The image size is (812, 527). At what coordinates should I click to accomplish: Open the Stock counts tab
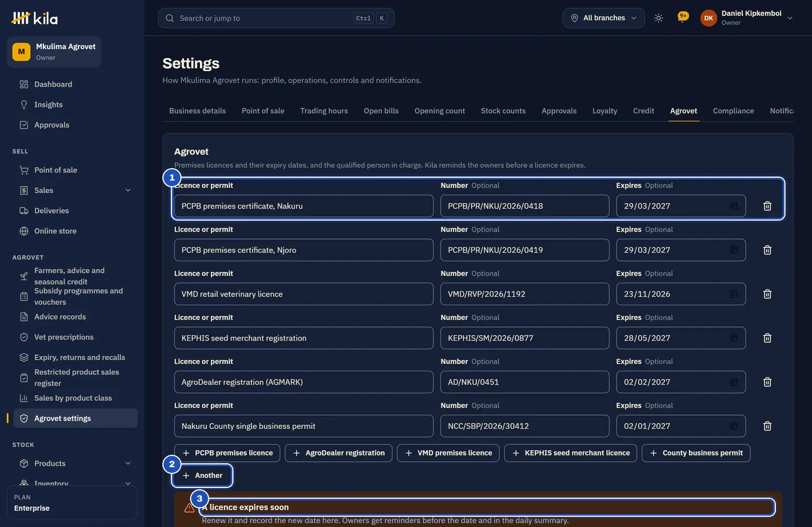tap(503, 111)
